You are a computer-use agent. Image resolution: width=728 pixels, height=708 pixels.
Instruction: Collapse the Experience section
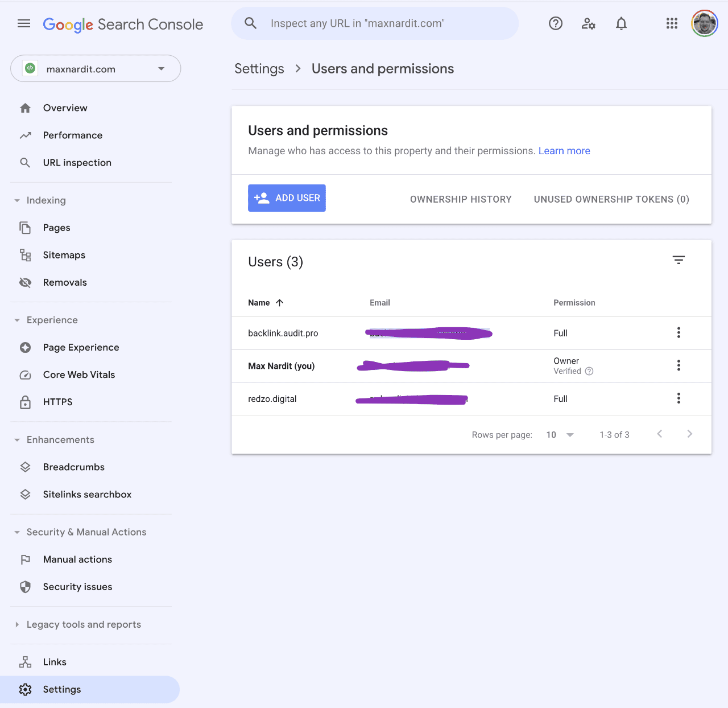[17, 320]
